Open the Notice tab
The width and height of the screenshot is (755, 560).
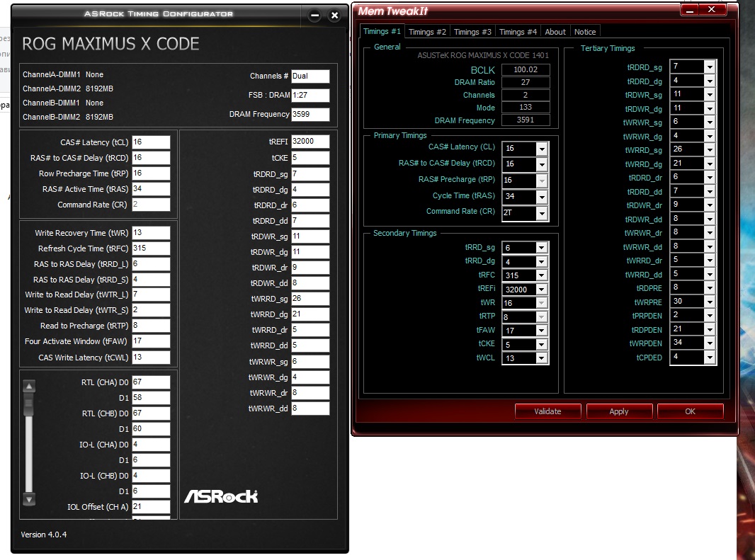point(585,32)
